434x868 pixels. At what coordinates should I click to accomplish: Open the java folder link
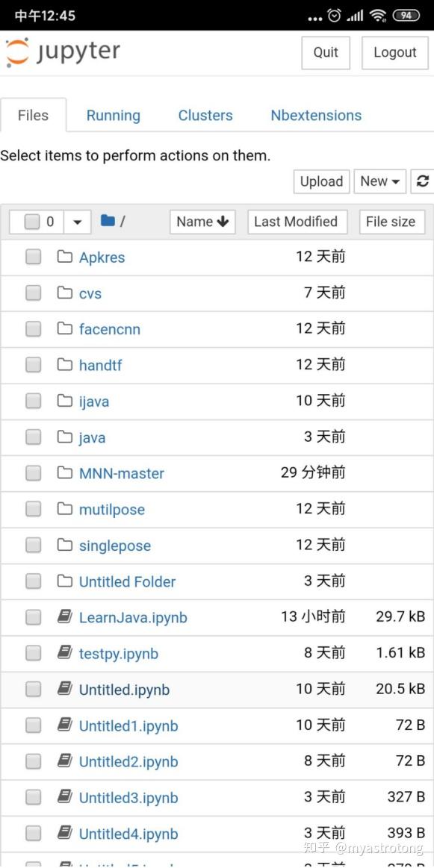91,437
